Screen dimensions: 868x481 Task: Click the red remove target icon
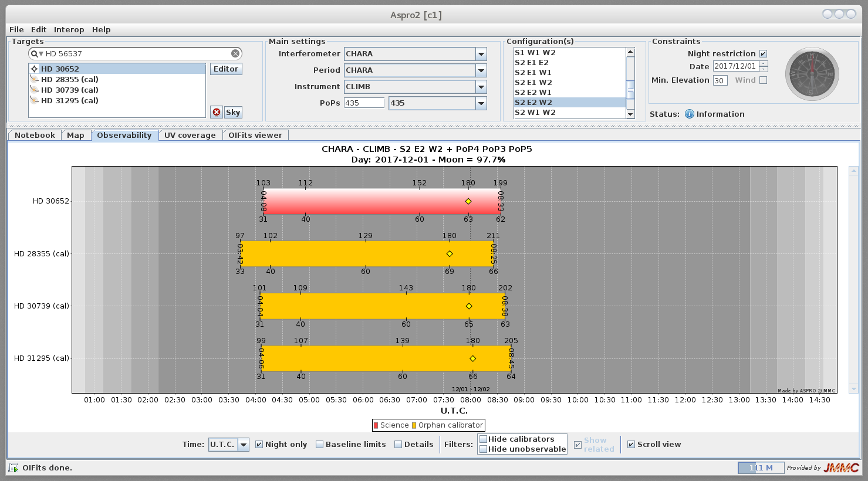pos(217,112)
